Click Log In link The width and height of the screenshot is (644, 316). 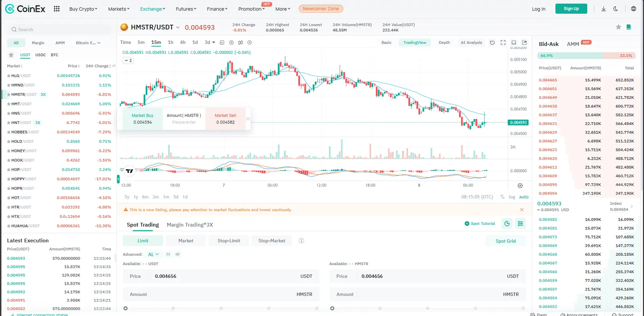539,9
